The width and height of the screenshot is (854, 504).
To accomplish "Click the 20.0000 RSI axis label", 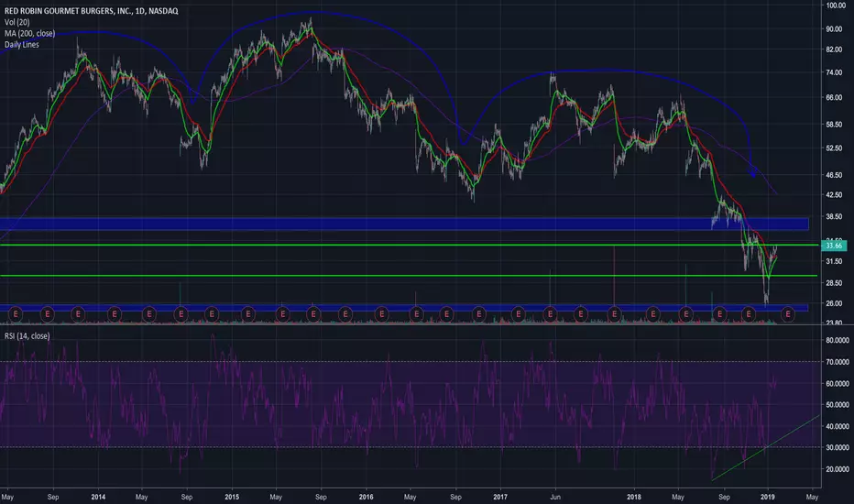I will pos(838,469).
